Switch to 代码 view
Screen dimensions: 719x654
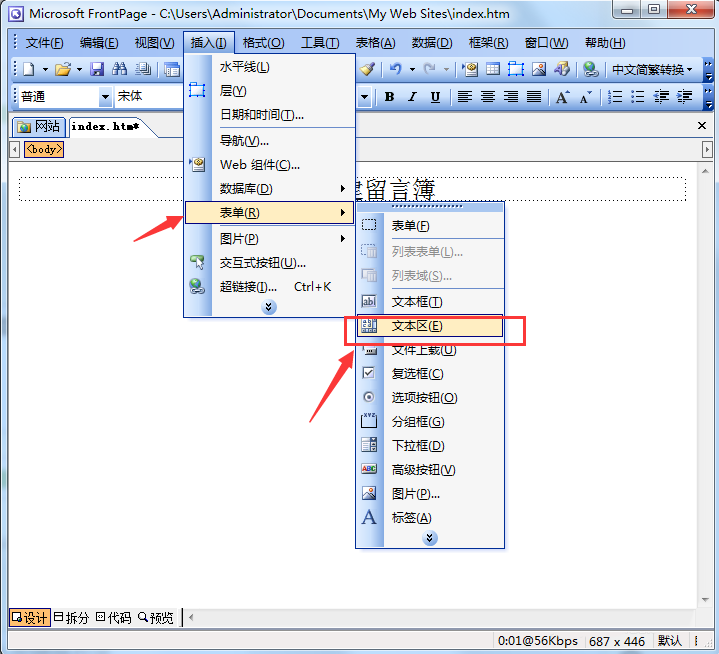click(x=114, y=617)
